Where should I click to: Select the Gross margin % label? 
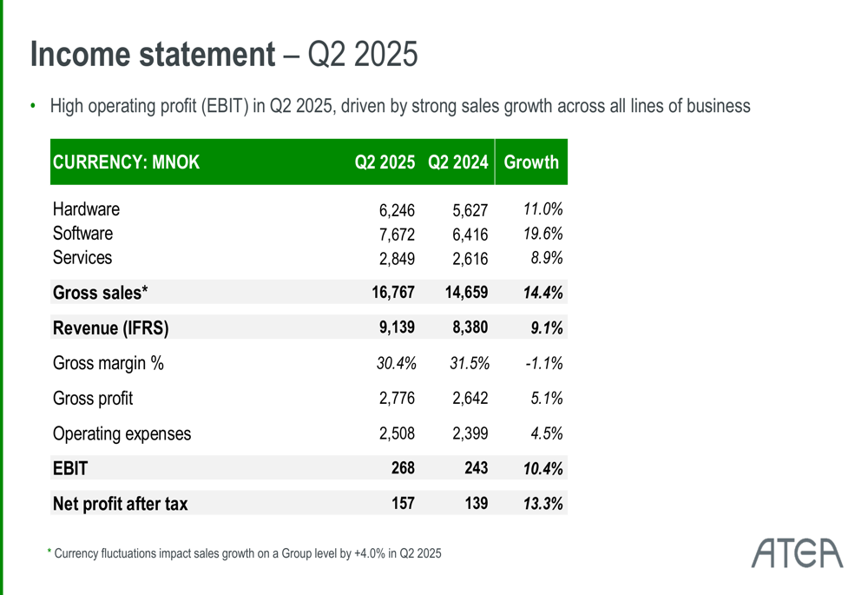[x=108, y=364]
